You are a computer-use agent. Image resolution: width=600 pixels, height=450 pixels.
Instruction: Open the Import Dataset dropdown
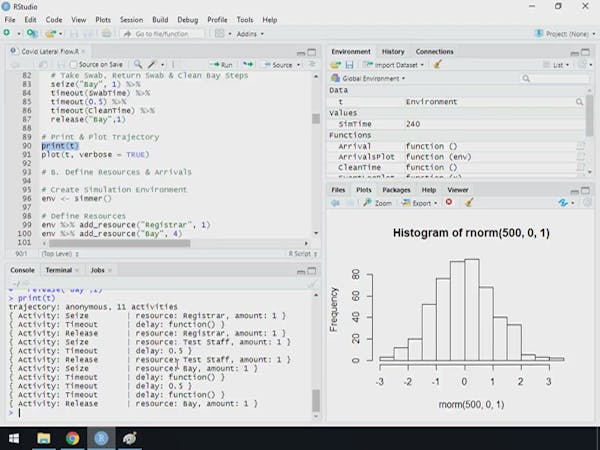393,65
